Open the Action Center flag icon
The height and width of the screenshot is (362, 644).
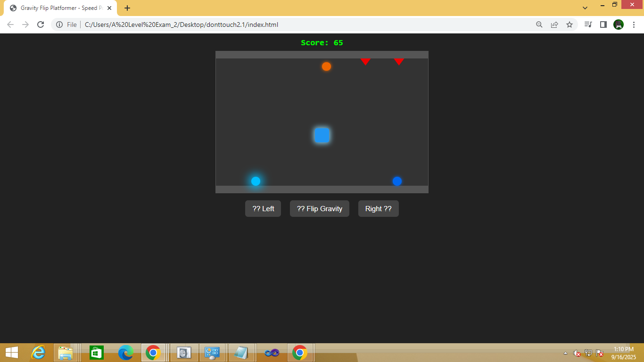click(600, 353)
